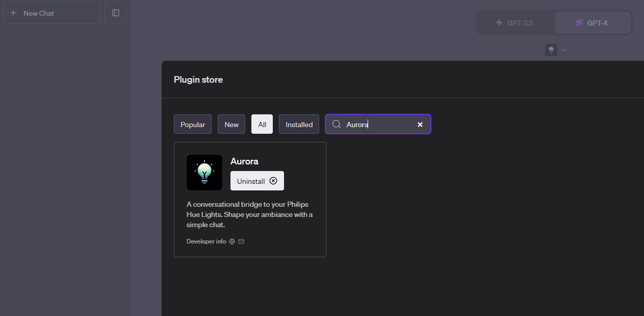This screenshot has height=316, width=644.
Task: Open the enabled plugins dropdown chevron
Action: [563, 50]
